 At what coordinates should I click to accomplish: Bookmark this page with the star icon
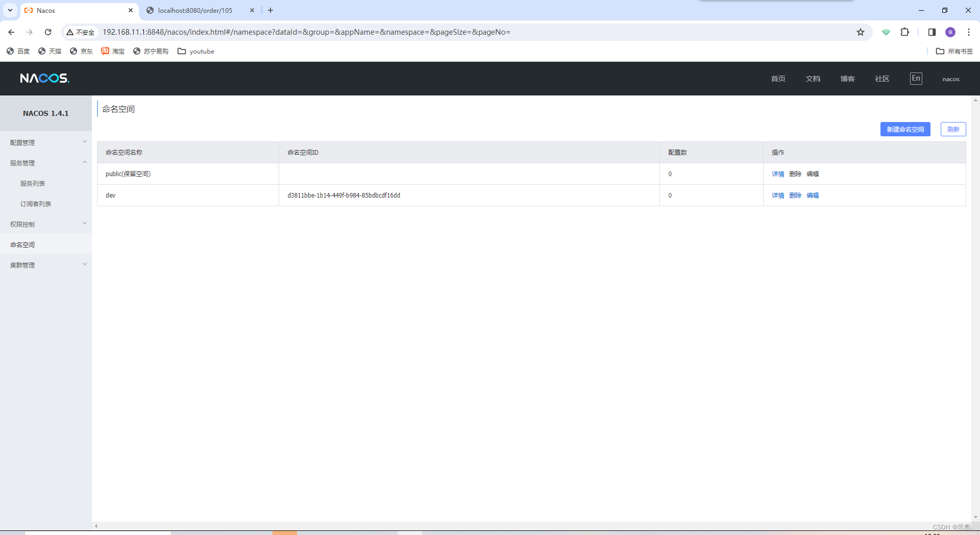point(861,32)
